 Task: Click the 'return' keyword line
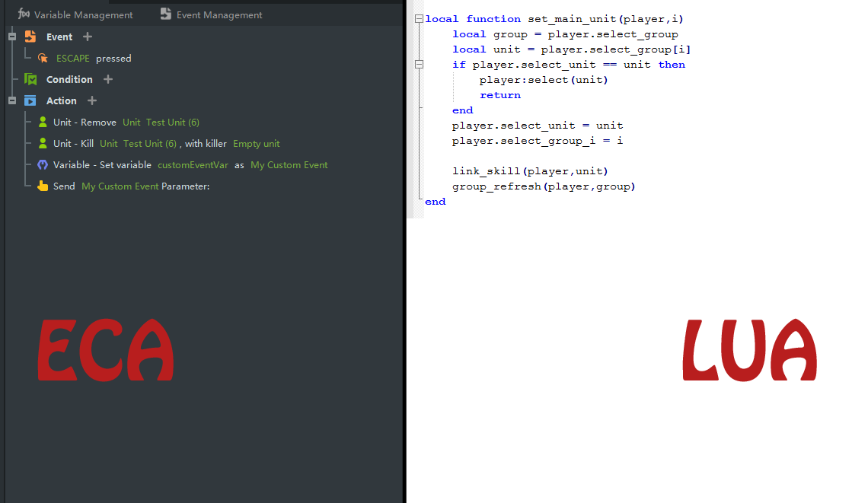(x=500, y=95)
